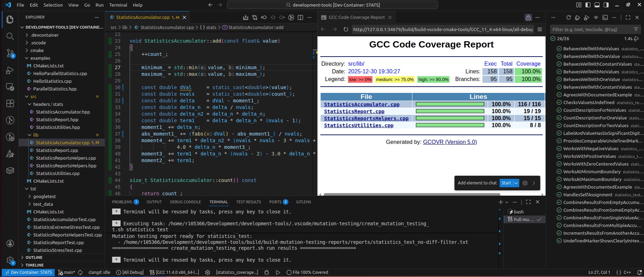This screenshot has height=277, width=644.
Task: Open Customize Layout button in title bar
Action: (x=579, y=5)
